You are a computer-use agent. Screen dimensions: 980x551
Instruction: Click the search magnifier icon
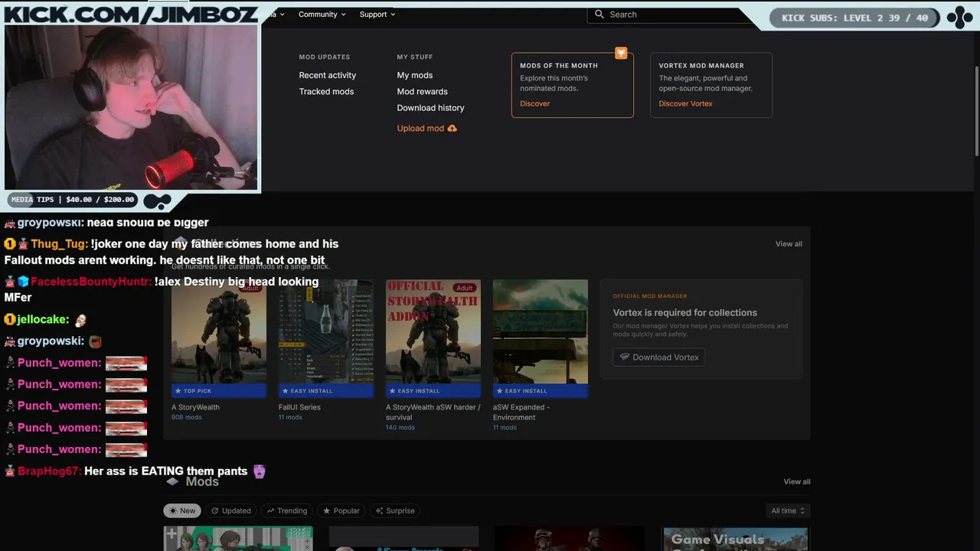[599, 15]
